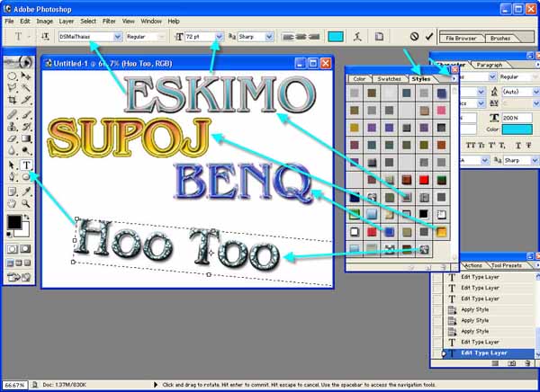Viewport: 540px width, 392px height.
Task: Switch to Quick Mask mode
Action: (25, 249)
